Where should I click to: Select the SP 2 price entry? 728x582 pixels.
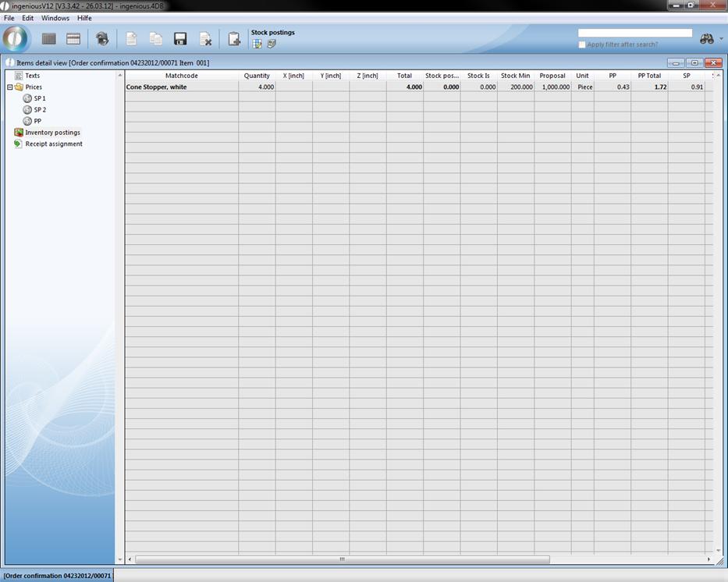tap(40, 110)
